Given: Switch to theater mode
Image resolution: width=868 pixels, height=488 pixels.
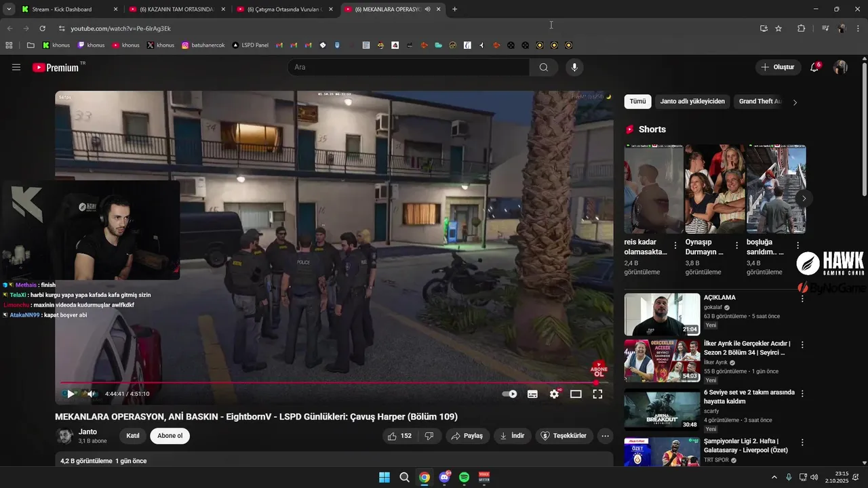Looking at the screenshot, I should click(x=576, y=394).
